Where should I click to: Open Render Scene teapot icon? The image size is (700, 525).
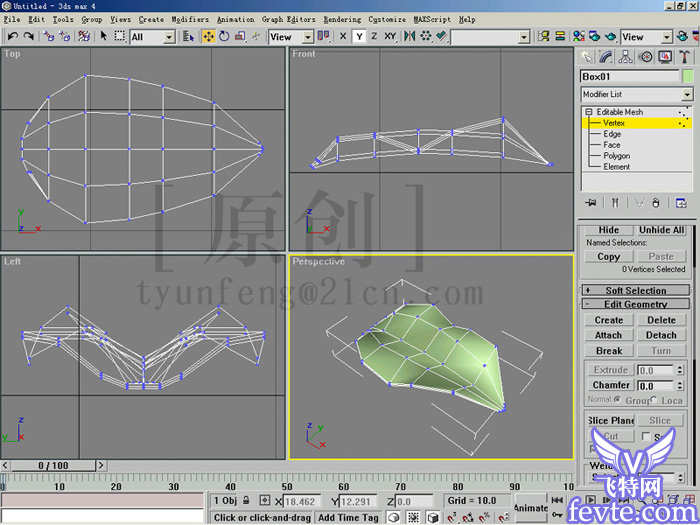coord(595,36)
